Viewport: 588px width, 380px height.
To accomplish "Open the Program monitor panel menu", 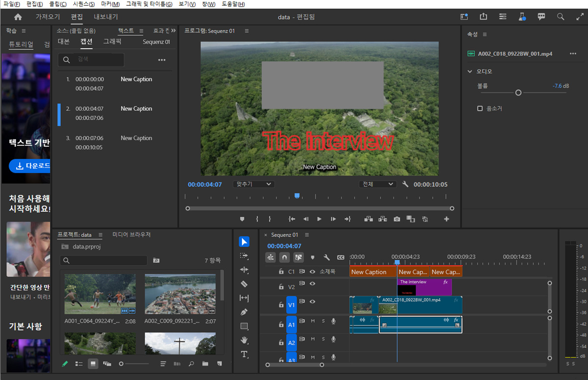I will click(246, 31).
